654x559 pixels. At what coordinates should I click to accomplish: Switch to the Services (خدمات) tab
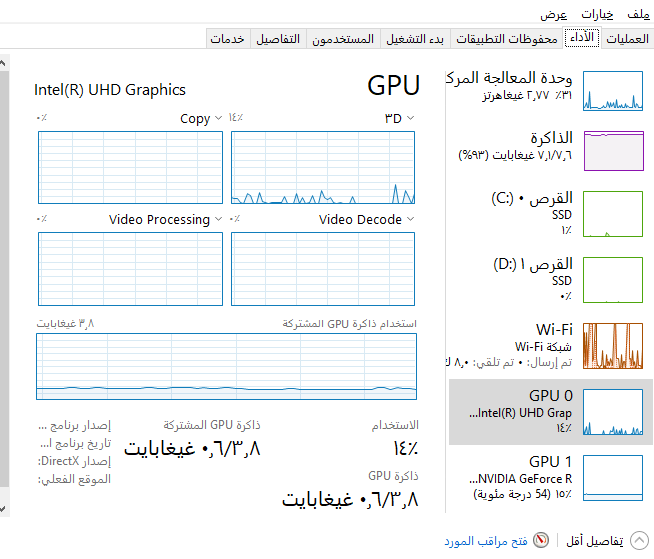click(227, 38)
